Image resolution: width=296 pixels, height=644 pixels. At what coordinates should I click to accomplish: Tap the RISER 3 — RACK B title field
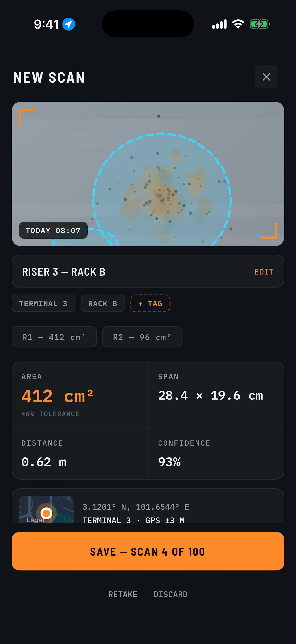148,272
